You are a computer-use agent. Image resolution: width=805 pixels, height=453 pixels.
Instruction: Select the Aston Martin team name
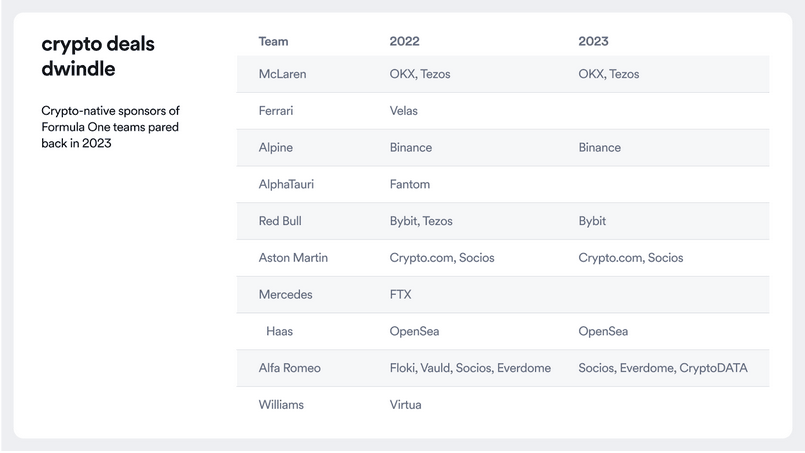[293, 258]
